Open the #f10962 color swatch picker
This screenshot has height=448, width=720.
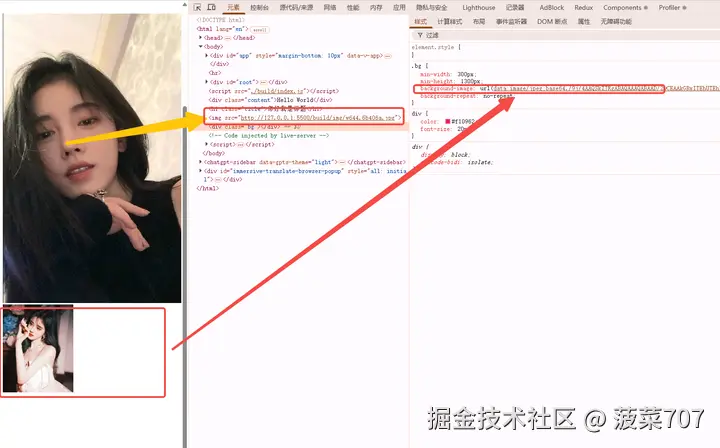point(448,122)
